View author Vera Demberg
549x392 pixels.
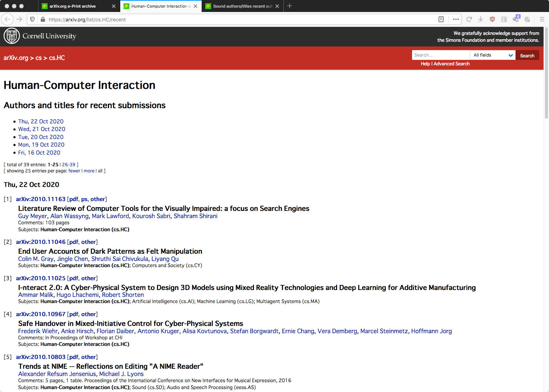click(337, 331)
